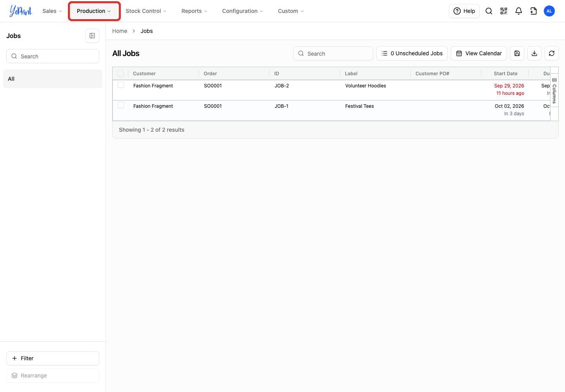The image size is (565, 392).
Task: Click SO0001 in the JOB-1 row
Action: tap(213, 106)
